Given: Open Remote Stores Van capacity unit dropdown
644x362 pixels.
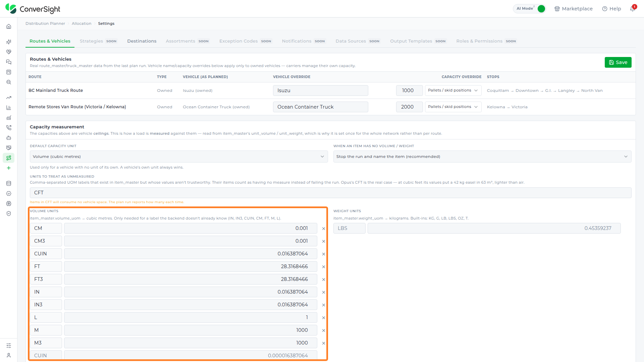Looking at the screenshot, I should point(453,107).
